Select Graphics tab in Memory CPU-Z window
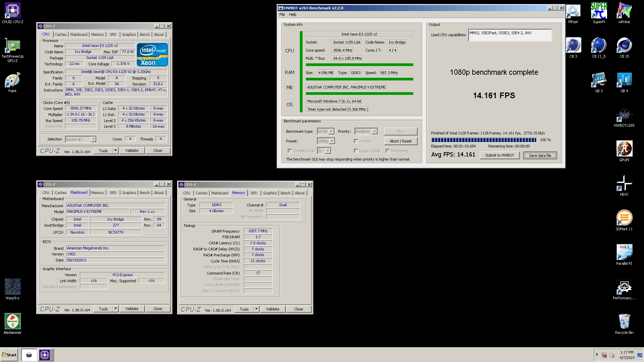The width and height of the screenshot is (644, 362). [270, 193]
